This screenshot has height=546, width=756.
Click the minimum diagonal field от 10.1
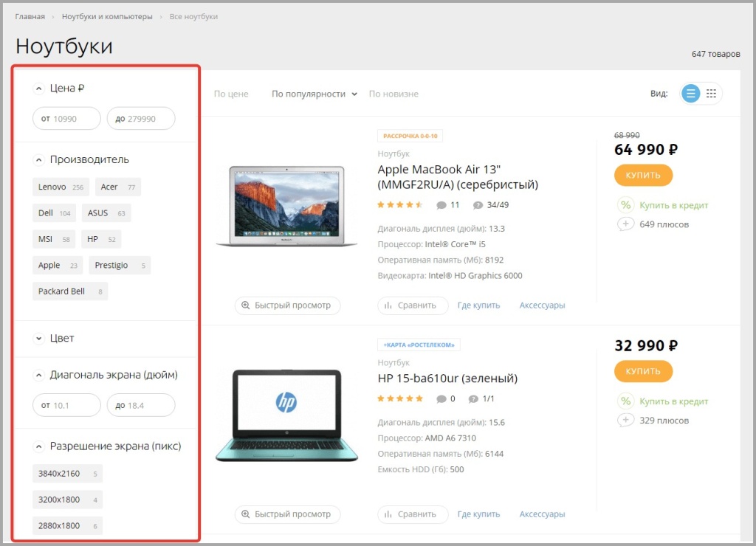(x=66, y=405)
